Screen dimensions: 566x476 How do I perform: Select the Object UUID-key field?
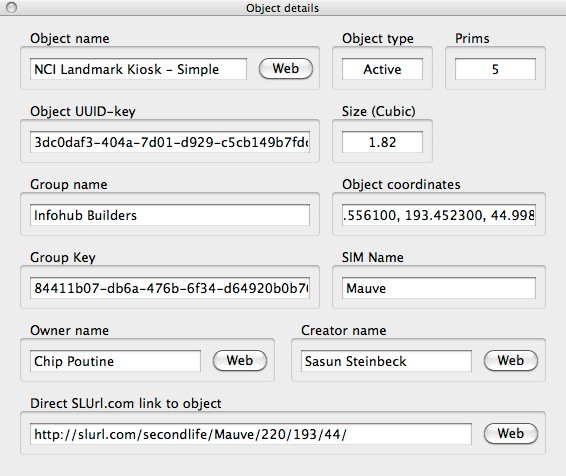pos(170,142)
